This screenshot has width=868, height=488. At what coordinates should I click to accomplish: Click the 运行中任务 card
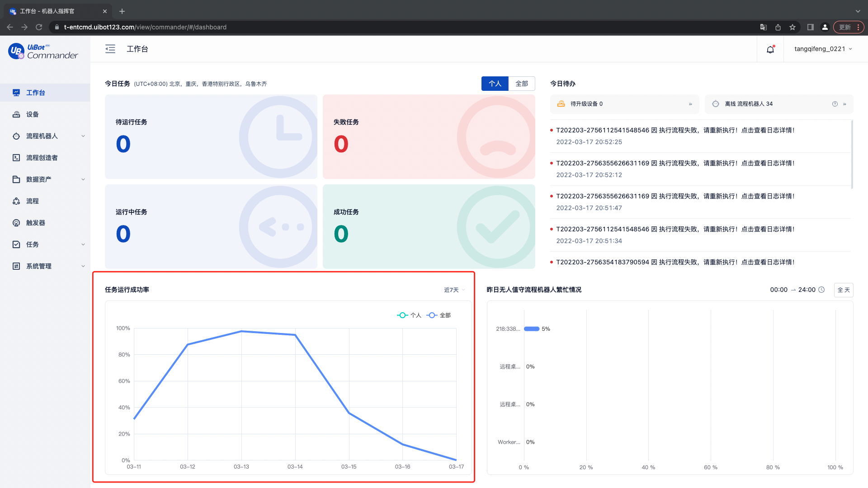pos(211,226)
